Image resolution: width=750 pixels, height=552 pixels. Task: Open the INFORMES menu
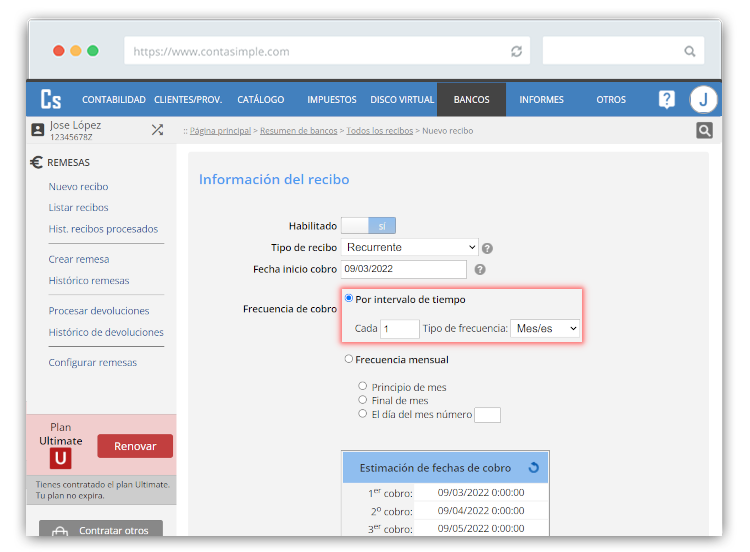[x=541, y=99]
